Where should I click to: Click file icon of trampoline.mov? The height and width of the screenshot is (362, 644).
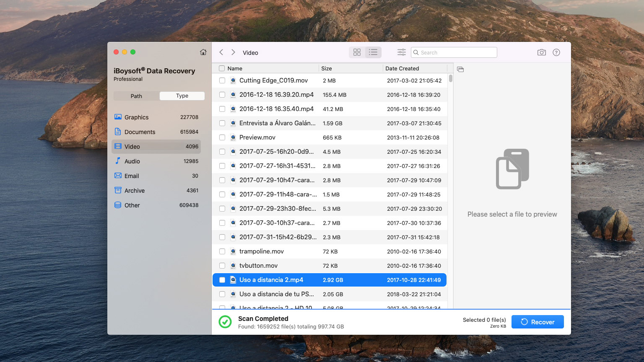click(233, 251)
